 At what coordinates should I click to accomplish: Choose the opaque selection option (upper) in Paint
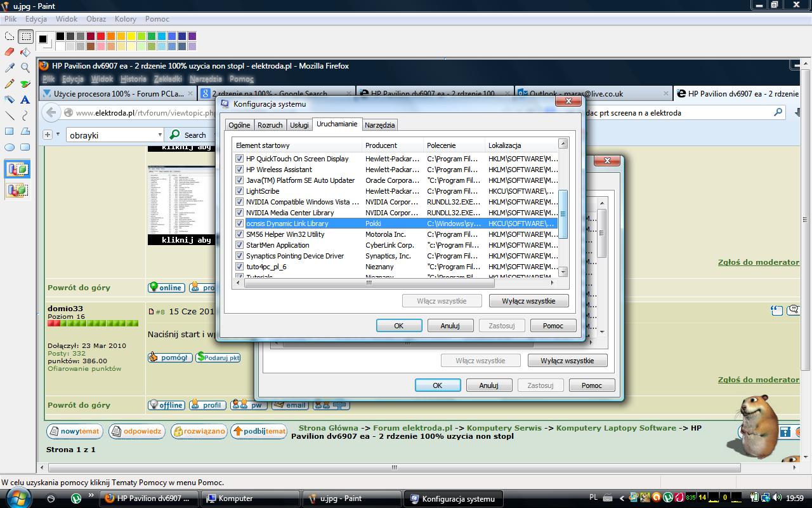click(x=18, y=170)
